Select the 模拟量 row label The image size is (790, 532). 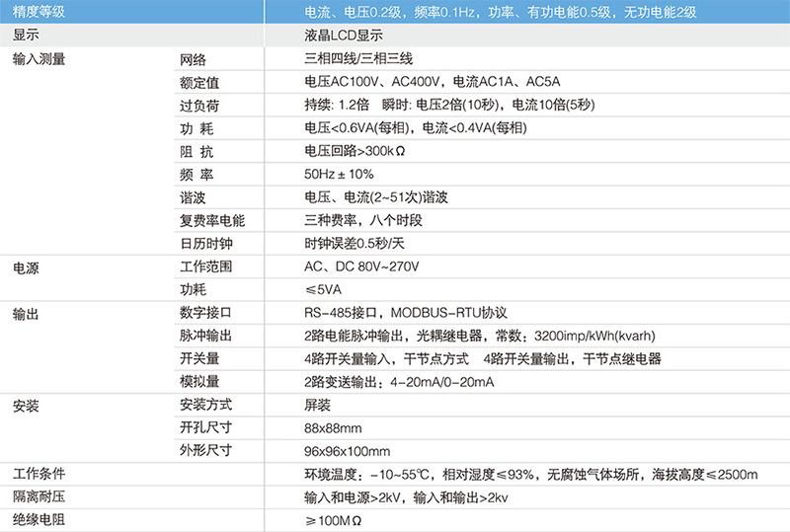[x=198, y=382]
